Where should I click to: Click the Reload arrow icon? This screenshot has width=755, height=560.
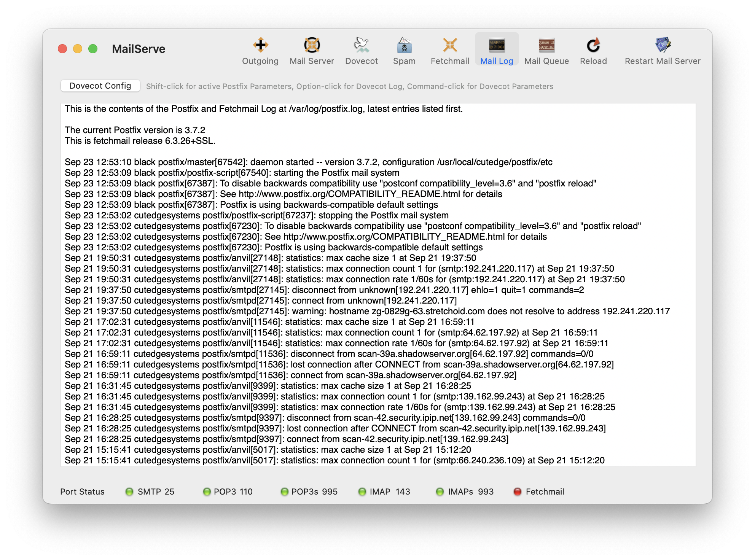(593, 46)
